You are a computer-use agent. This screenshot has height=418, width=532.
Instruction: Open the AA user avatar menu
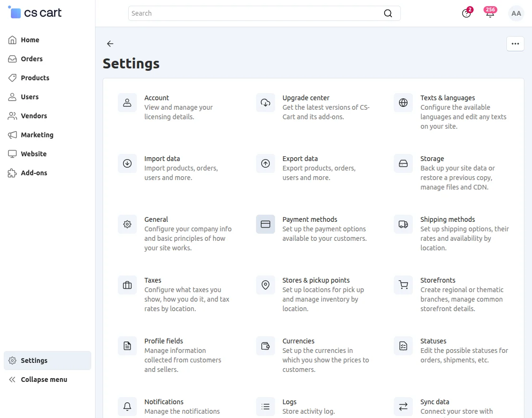click(516, 14)
